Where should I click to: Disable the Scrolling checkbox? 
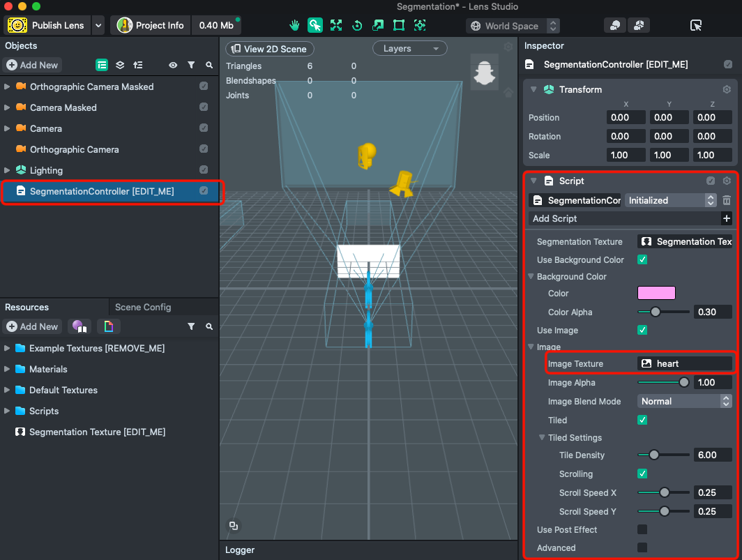pyautogui.click(x=642, y=474)
